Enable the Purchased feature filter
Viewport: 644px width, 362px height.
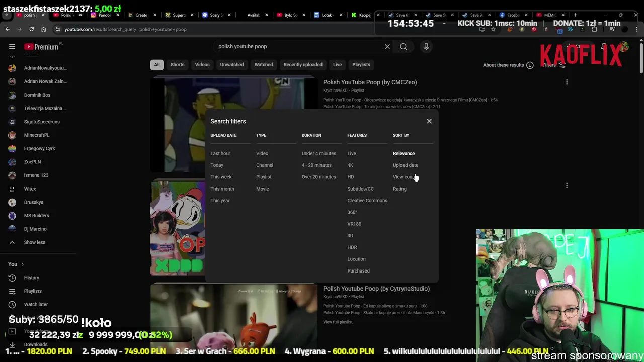[358, 271]
